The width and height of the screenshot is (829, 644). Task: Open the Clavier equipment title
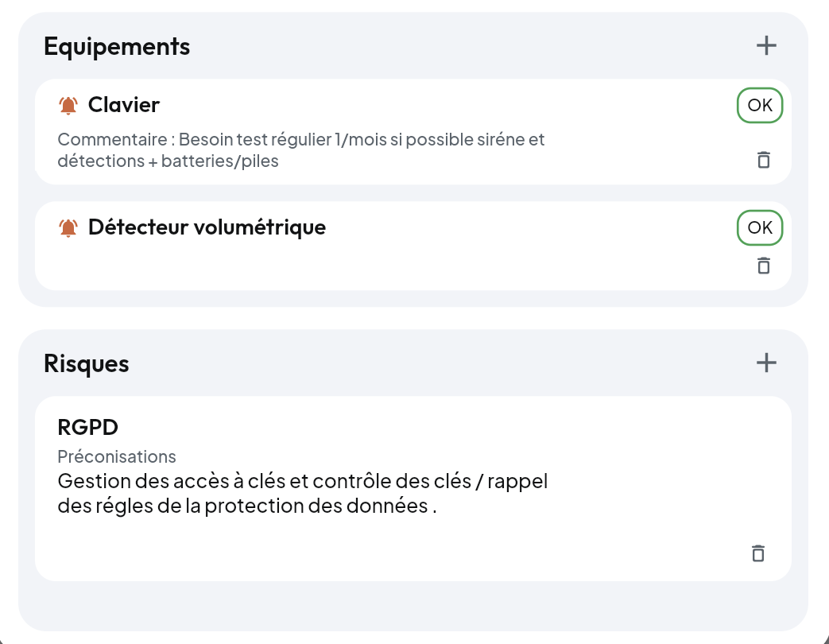click(x=124, y=105)
